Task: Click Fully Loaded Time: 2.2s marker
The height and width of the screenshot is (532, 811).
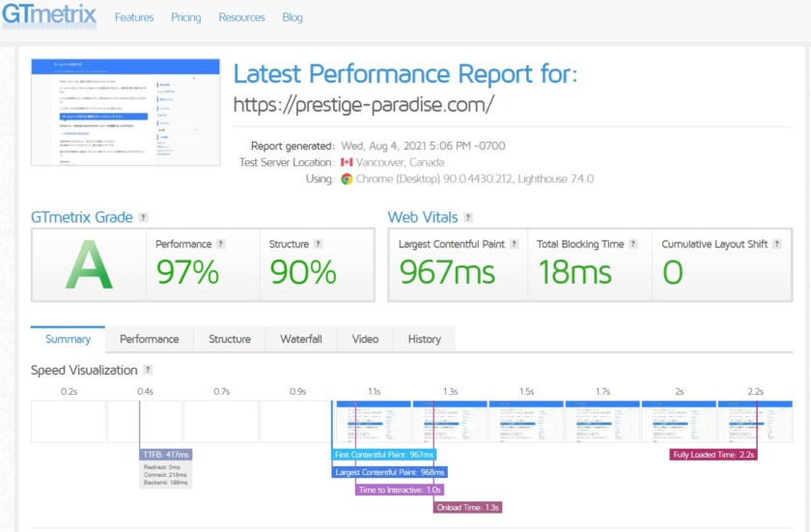Action: coord(713,455)
